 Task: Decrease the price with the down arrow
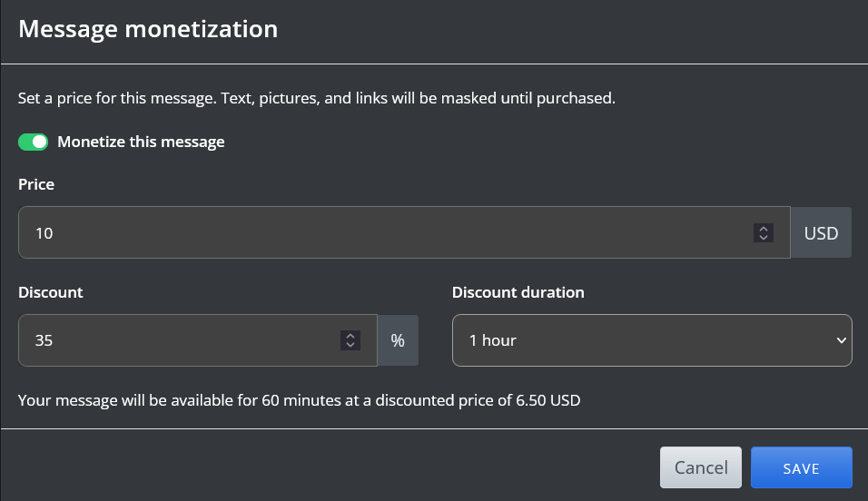(x=764, y=238)
